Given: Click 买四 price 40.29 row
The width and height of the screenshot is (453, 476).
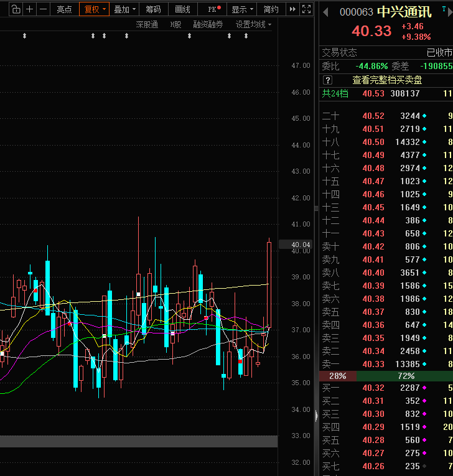Looking at the screenshot, I should [386, 427].
